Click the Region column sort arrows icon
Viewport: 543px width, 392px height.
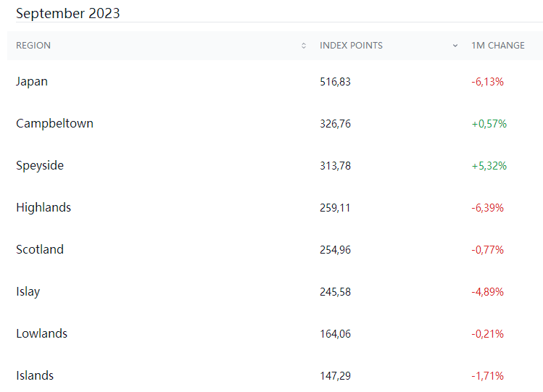click(x=304, y=46)
